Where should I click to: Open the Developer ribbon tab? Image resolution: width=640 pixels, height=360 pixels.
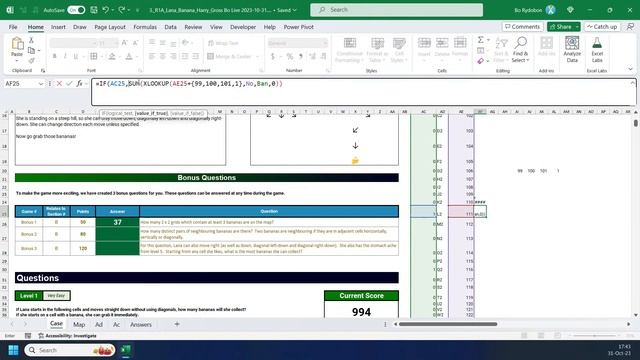(243, 27)
